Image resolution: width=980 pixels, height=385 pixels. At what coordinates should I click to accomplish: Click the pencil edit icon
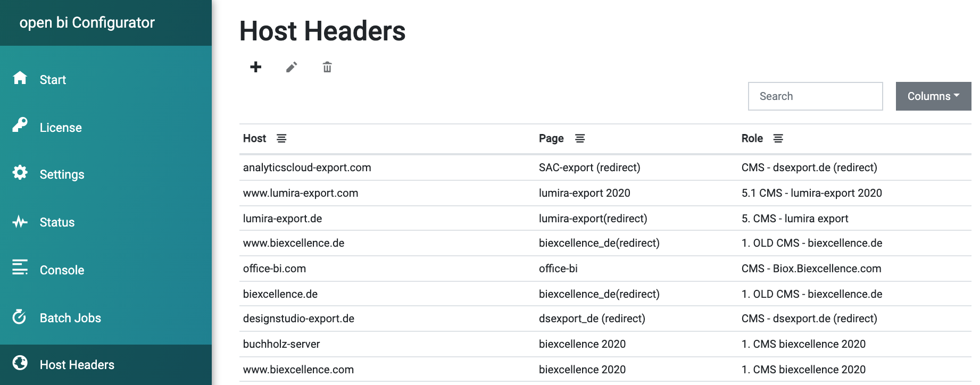click(x=292, y=67)
